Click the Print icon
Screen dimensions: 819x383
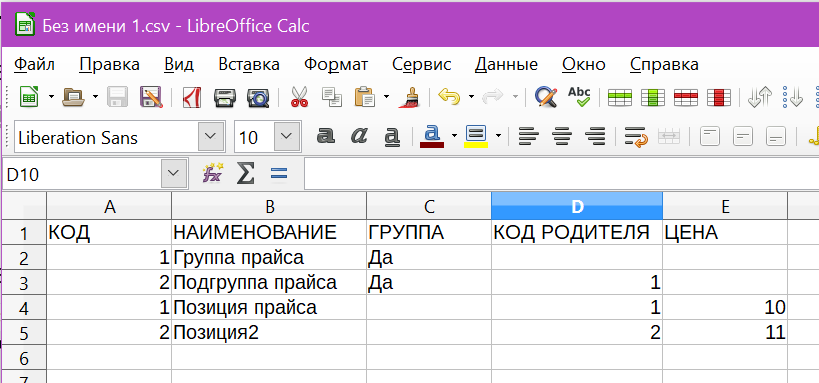(225, 97)
